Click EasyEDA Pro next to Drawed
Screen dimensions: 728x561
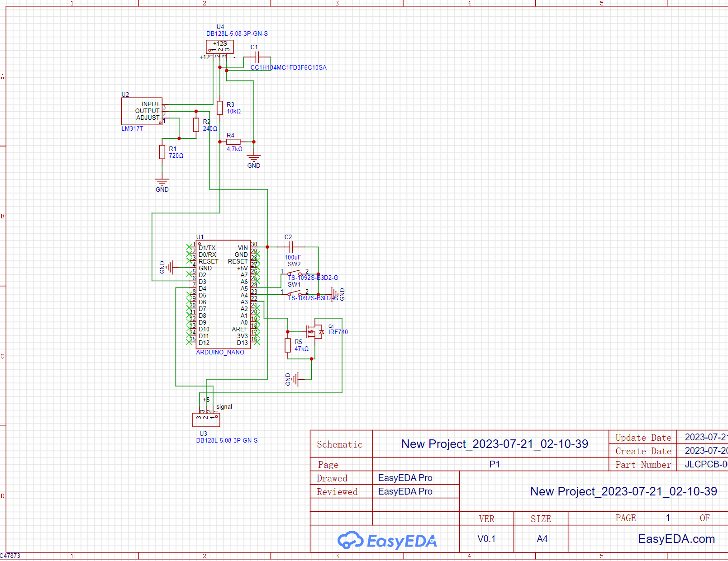point(405,478)
